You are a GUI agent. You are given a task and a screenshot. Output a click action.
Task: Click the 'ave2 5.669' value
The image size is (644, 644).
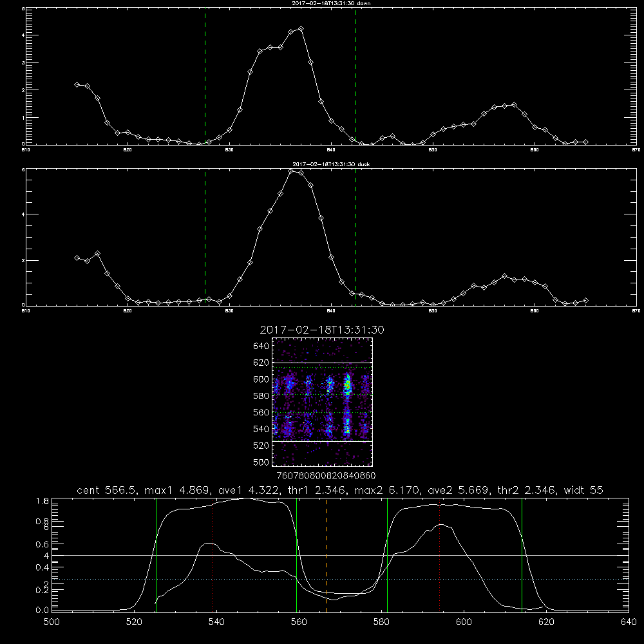pos(459,490)
